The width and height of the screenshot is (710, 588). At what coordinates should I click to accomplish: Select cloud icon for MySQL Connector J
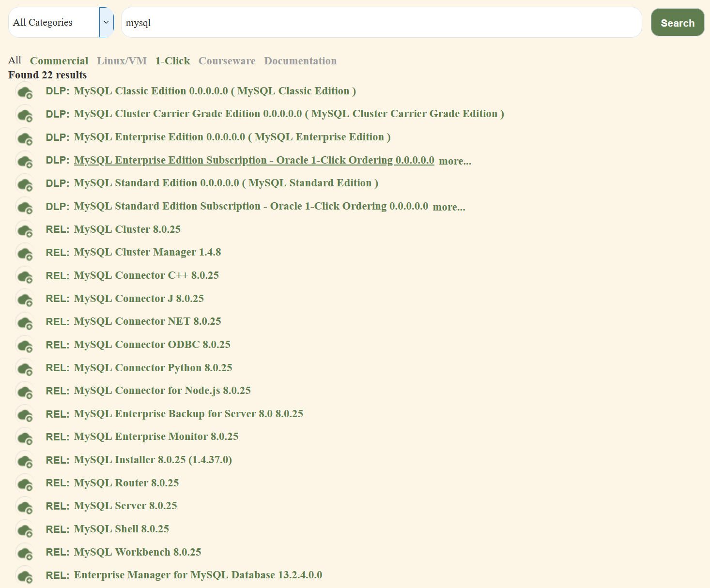tap(25, 299)
